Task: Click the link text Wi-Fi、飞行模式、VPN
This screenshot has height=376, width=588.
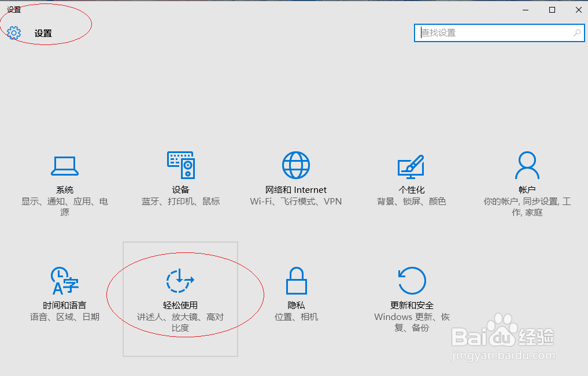Action: point(295,201)
